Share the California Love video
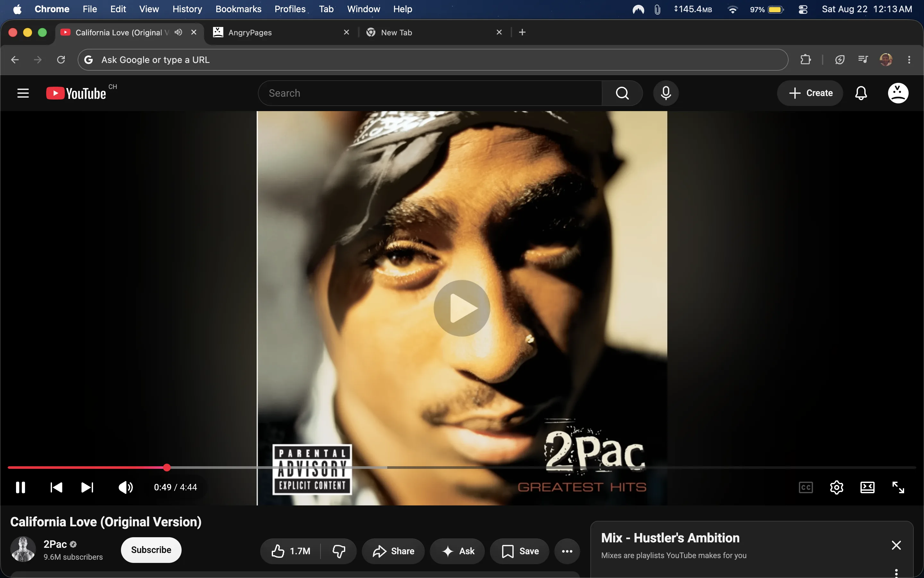 (393, 551)
